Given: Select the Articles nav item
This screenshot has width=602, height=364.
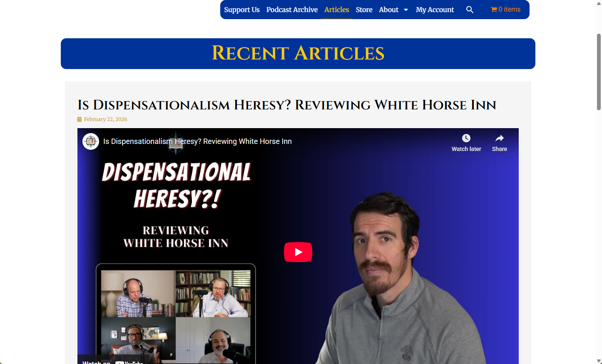Looking at the screenshot, I should 336,10.
